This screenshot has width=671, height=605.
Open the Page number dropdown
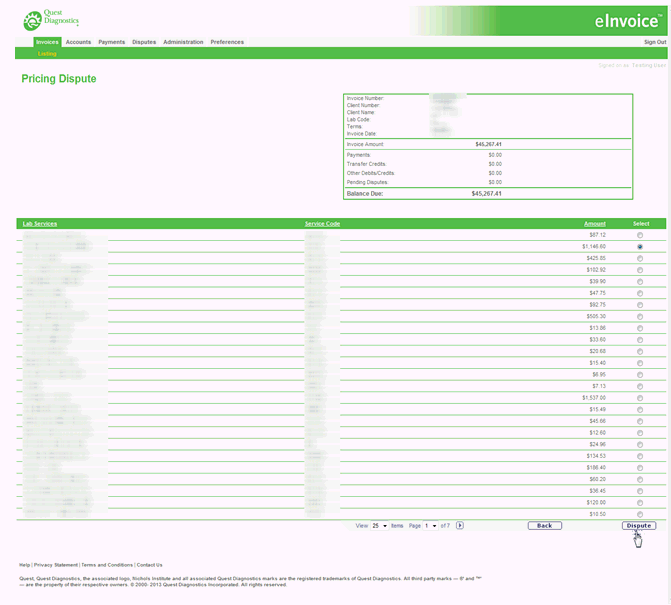tap(431, 525)
